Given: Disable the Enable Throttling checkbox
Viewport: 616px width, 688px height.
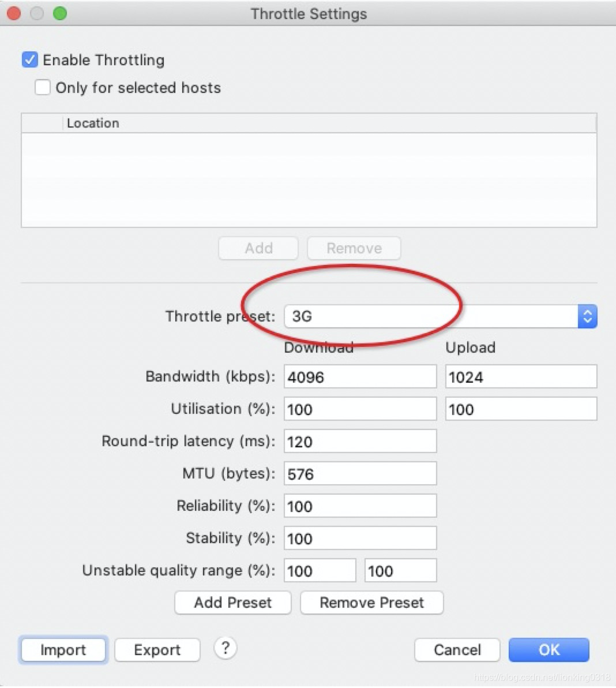Looking at the screenshot, I should (x=30, y=60).
